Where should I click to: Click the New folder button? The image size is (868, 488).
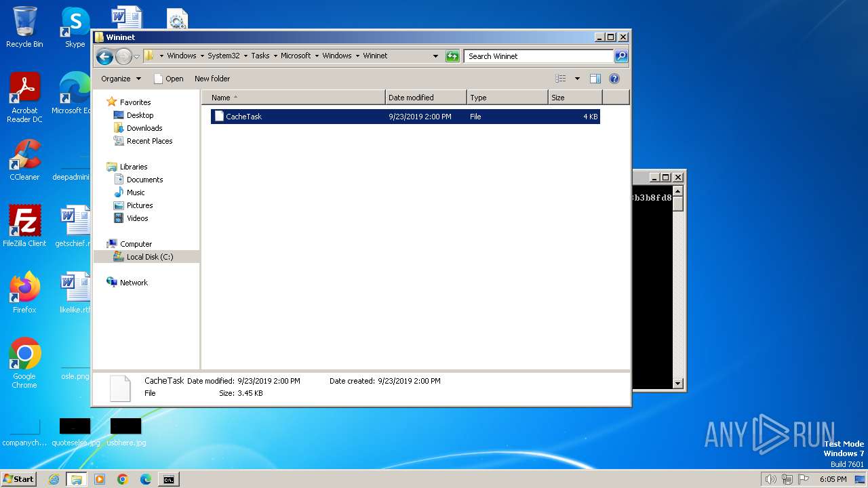tap(212, 79)
